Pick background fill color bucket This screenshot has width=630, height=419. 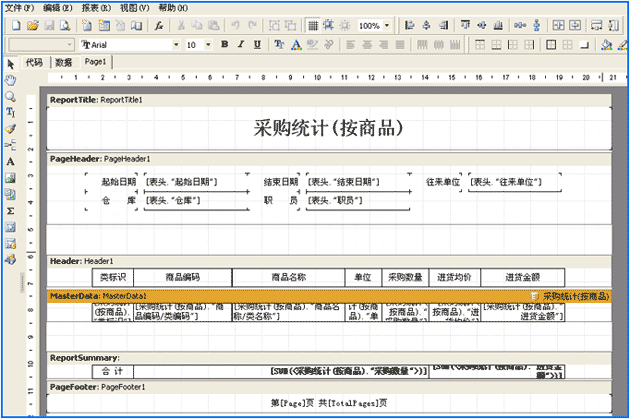point(606,44)
